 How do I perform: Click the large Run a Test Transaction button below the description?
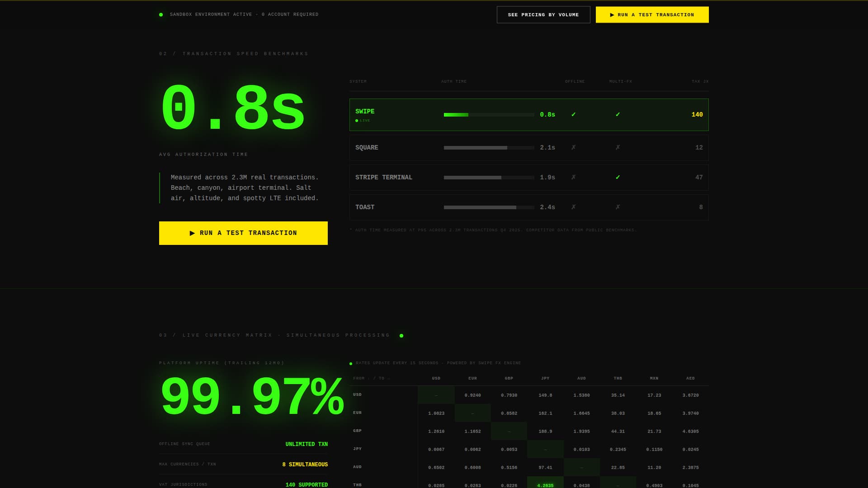[x=243, y=233]
